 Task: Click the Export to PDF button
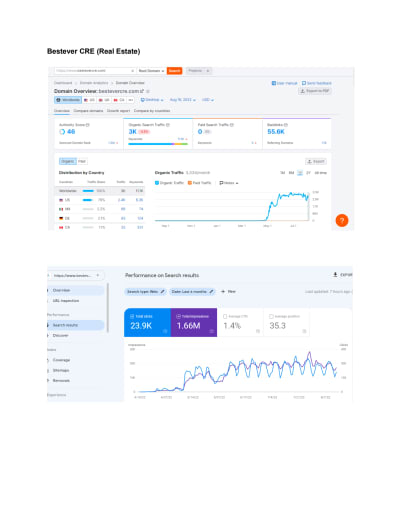click(315, 91)
